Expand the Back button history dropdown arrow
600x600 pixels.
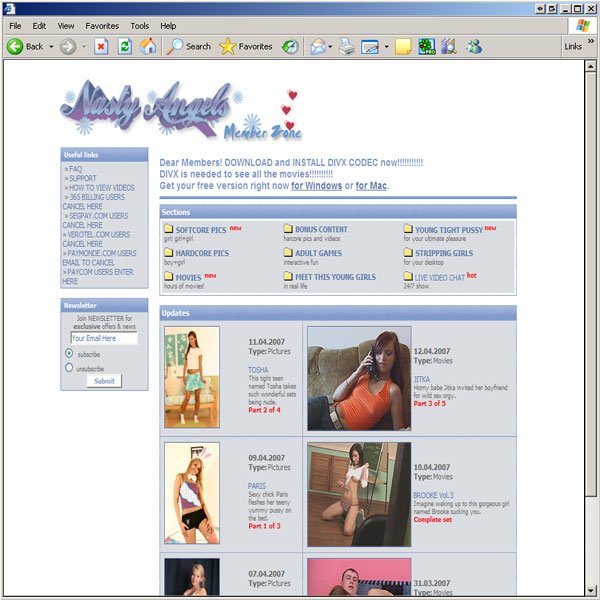click(51, 46)
